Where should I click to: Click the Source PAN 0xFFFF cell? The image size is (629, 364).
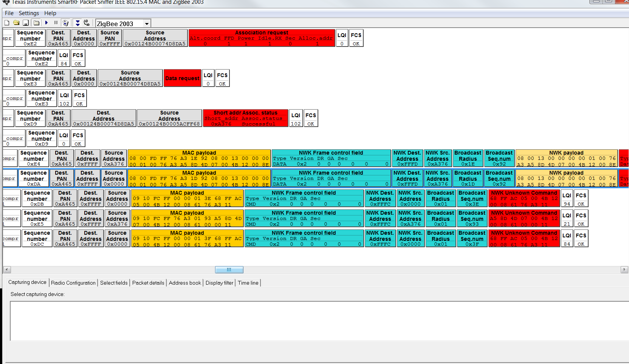click(x=110, y=38)
